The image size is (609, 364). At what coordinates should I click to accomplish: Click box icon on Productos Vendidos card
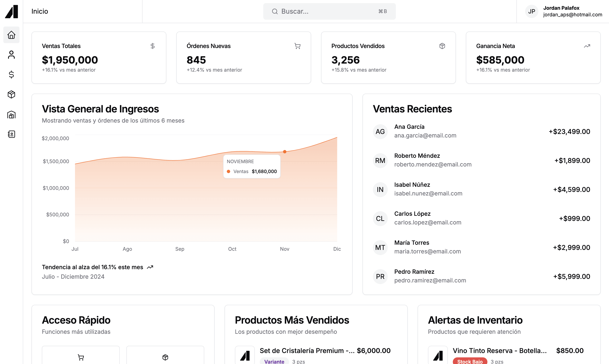(x=442, y=46)
